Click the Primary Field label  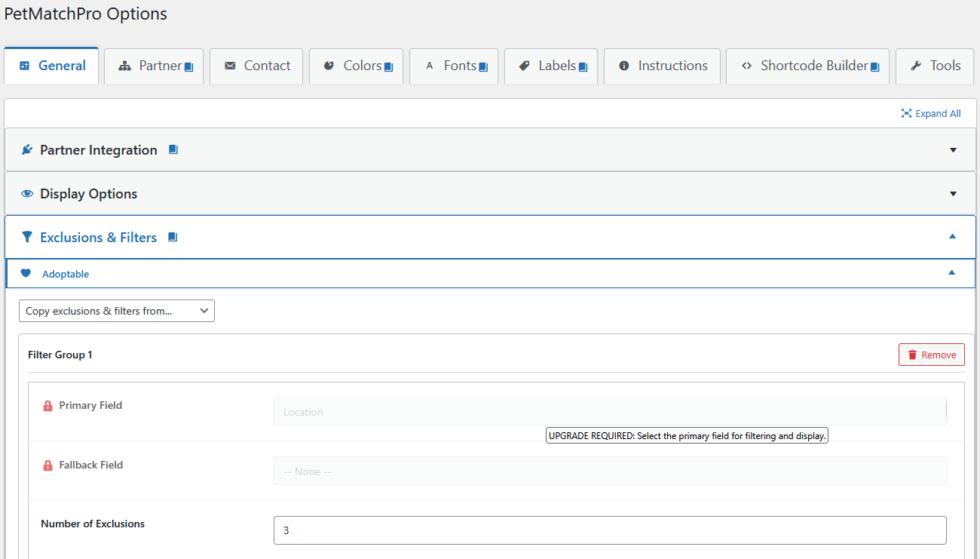pyautogui.click(x=90, y=405)
